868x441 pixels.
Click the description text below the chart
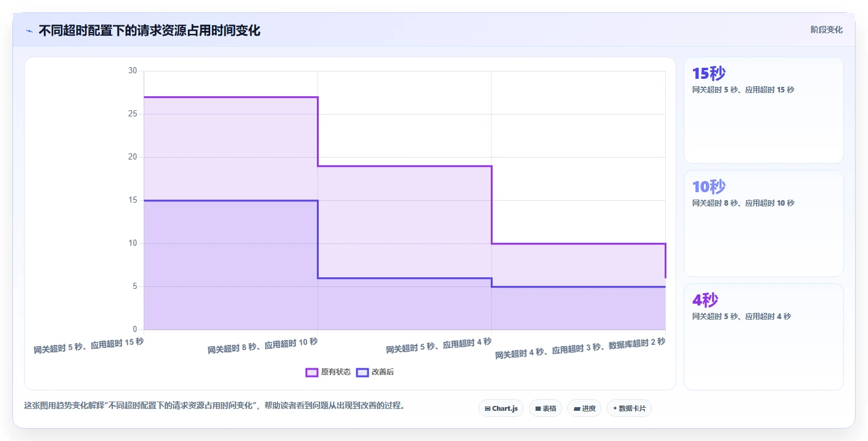pos(214,406)
